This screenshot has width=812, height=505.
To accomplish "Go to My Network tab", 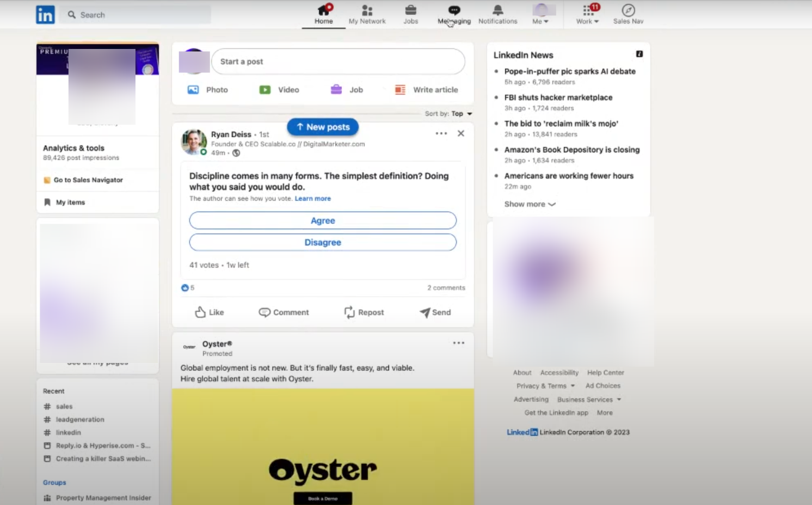I will (367, 15).
